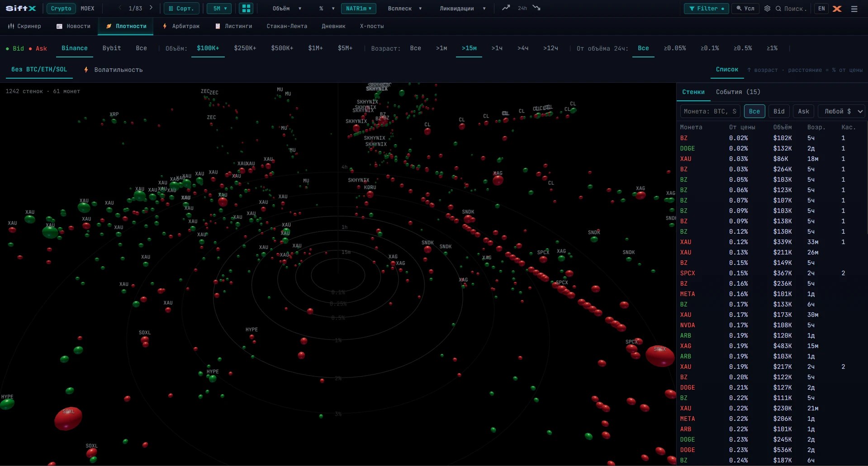Screen dimensions: 868x466
Task: Set age filter to >1ч
Action: pos(497,48)
